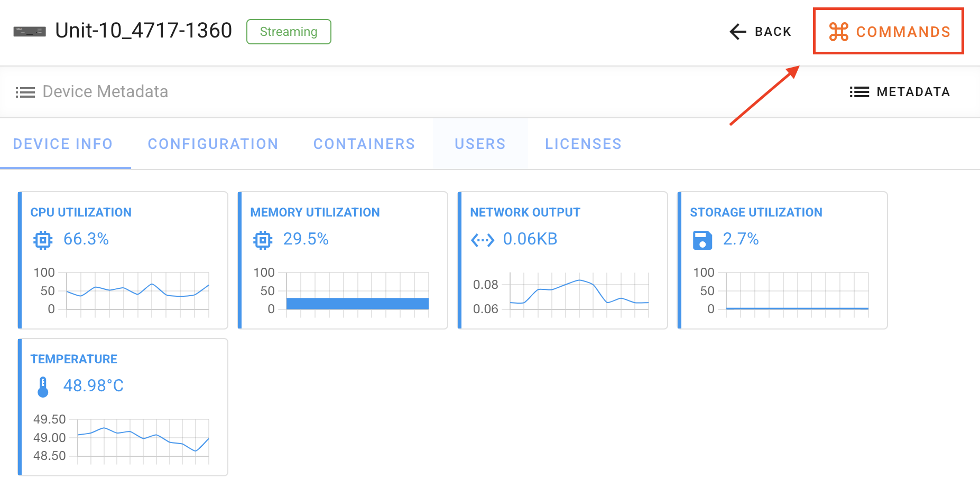The width and height of the screenshot is (980, 489).
Task: Go back using the Back button
Action: 760,32
